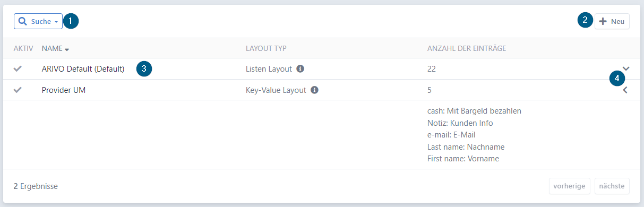Viewport: 644px width, 207px height.
Task: Sort by the NAME column header
Action: [52, 48]
